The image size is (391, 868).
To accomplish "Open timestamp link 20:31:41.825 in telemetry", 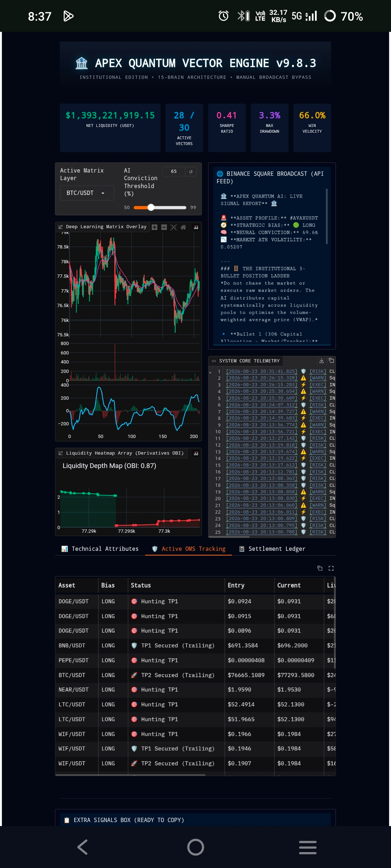I will tap(261, 371).
